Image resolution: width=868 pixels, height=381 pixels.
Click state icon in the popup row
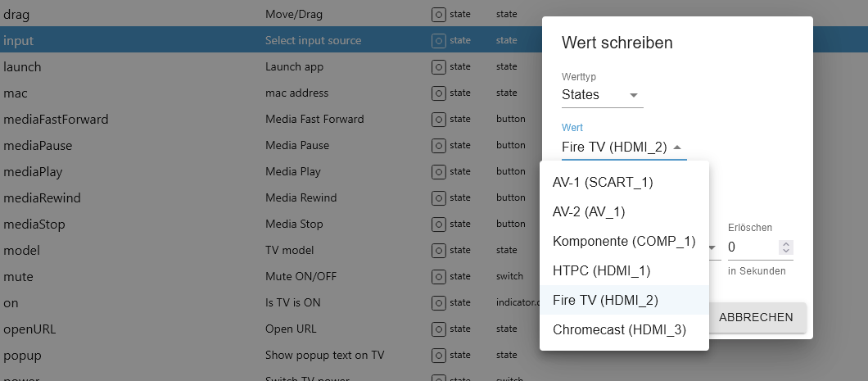click(x=439, y=355)
